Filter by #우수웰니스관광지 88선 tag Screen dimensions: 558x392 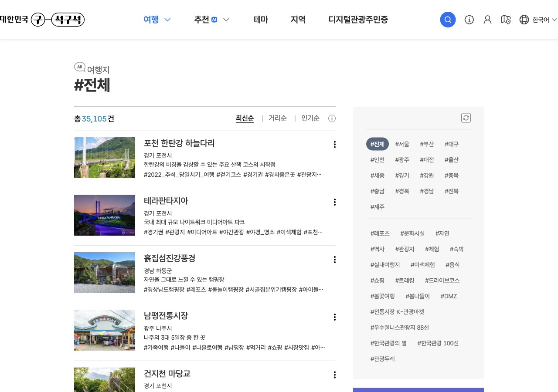click(x=400, y=328)
